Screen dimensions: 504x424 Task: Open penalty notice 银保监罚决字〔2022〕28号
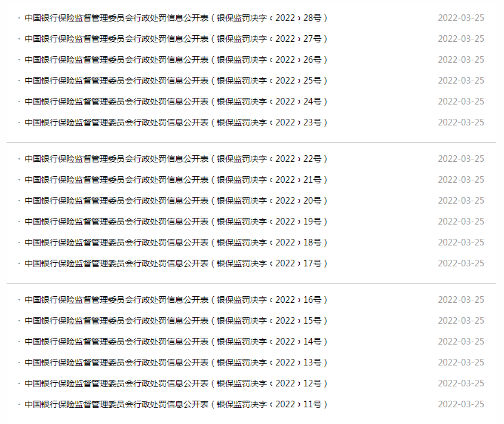pos(176,18)
